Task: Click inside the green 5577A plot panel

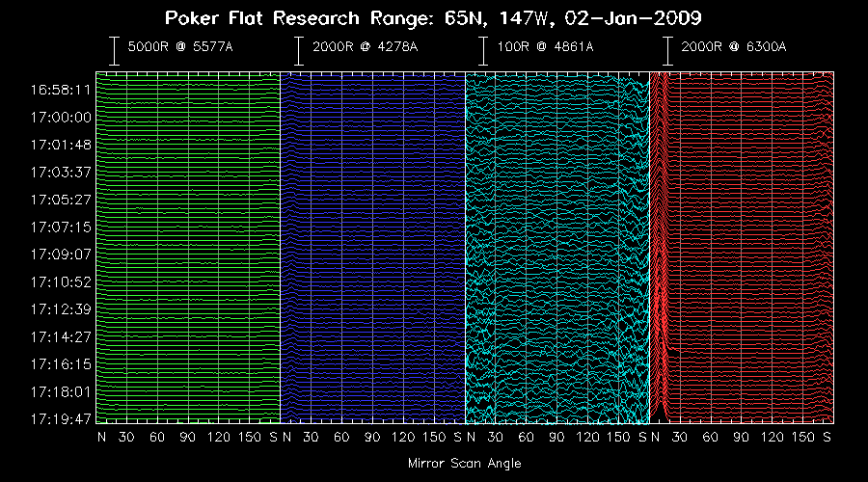Action: 188,248
